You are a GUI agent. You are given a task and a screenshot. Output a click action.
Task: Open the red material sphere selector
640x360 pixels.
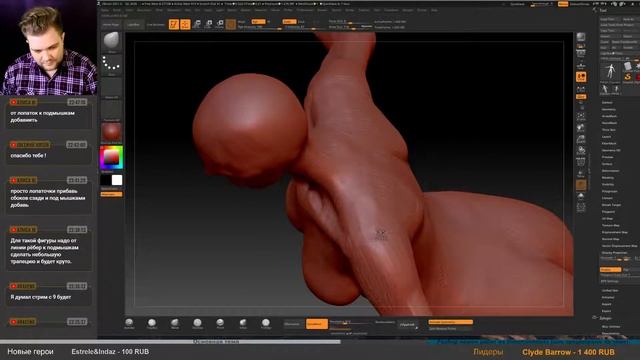coord(111,133)
